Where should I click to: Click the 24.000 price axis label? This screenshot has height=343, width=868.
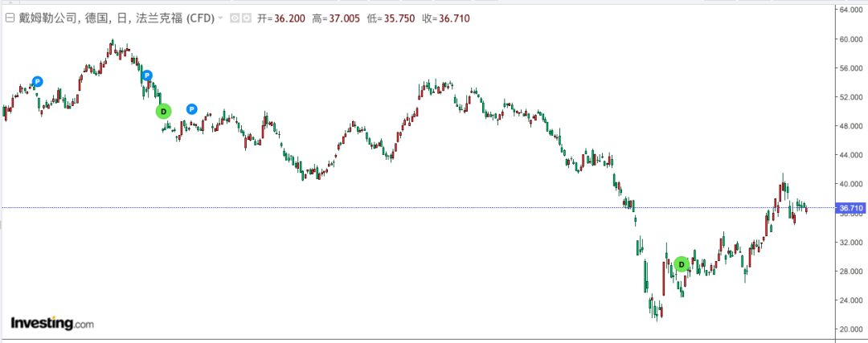pyautogui.click(x=851, y=300)
